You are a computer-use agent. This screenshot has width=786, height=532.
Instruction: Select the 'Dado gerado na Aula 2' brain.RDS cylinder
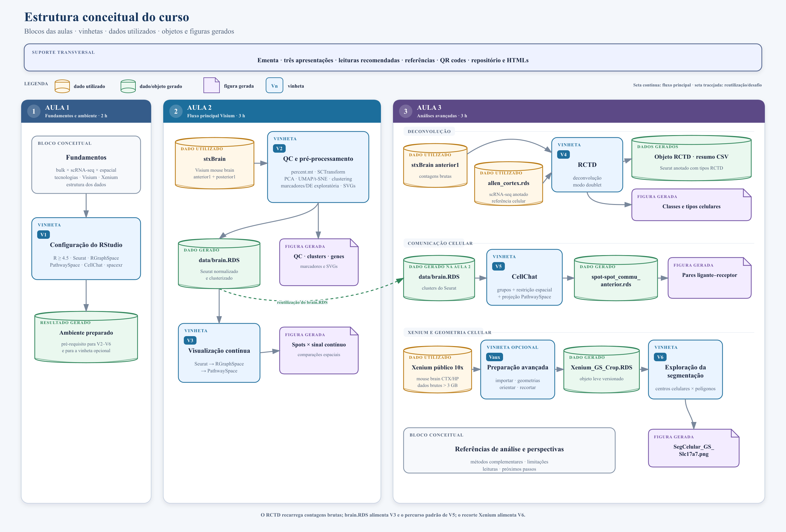(x=439, y=278)
